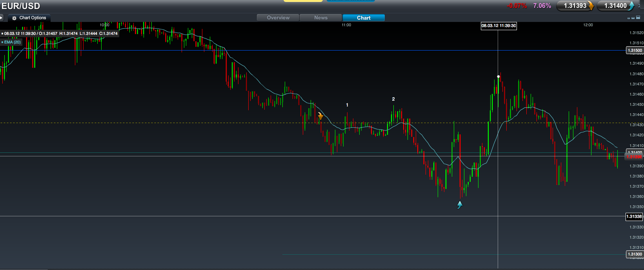The height and width of the screenshot is (270, 644).
Task: Click the crosshair date label 08.03.12 11:39:30
Action: (498, 26)
